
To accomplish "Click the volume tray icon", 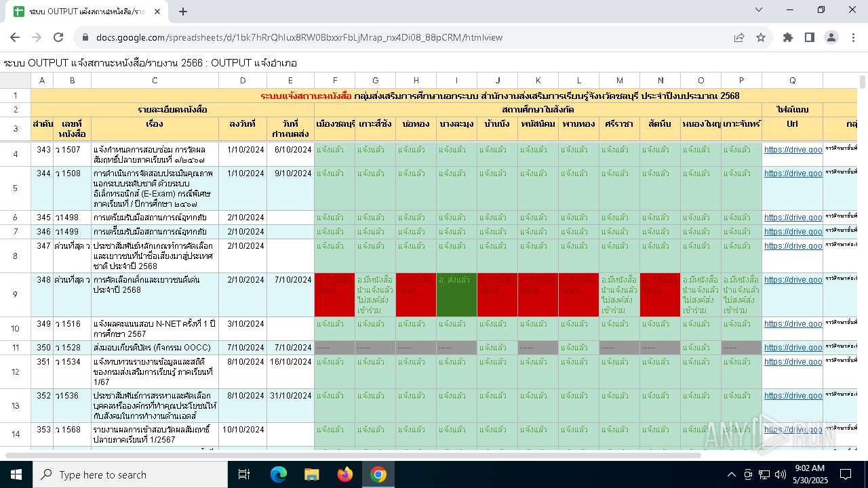I will tap(781, 474).
